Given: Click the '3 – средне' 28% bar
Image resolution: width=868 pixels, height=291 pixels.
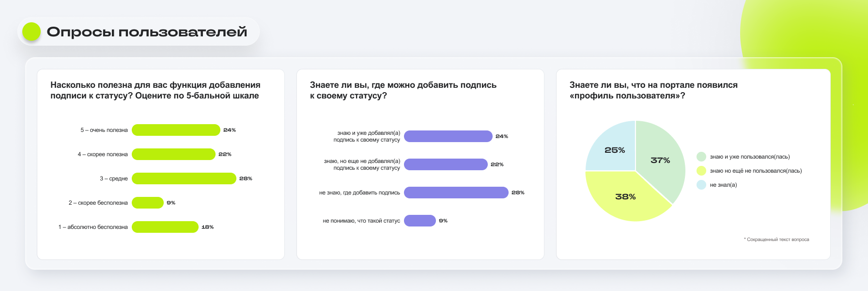Looking at the screenshot, I should coord(184,178).
